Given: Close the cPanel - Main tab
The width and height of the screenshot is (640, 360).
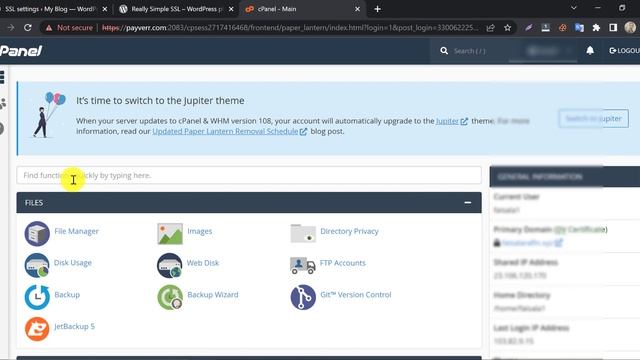Looking at the screenshot, I should [357, 9].
